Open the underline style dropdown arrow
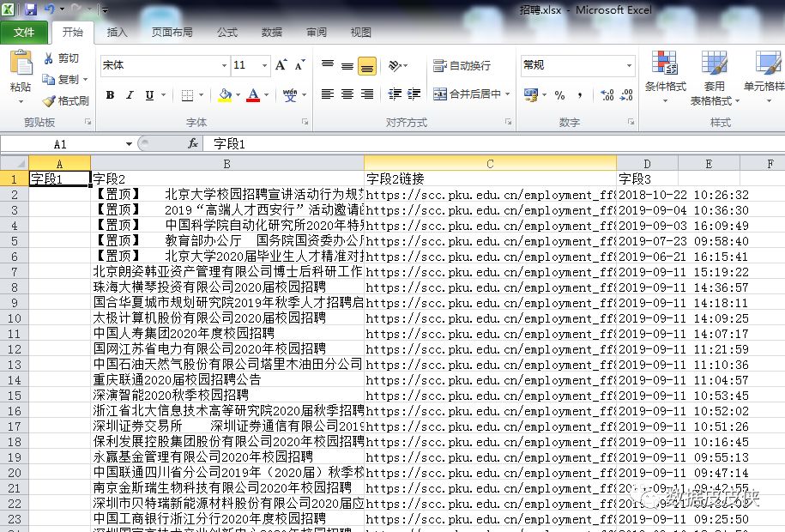The height and width of the screenshot is (532, 785). click(163, 95)
